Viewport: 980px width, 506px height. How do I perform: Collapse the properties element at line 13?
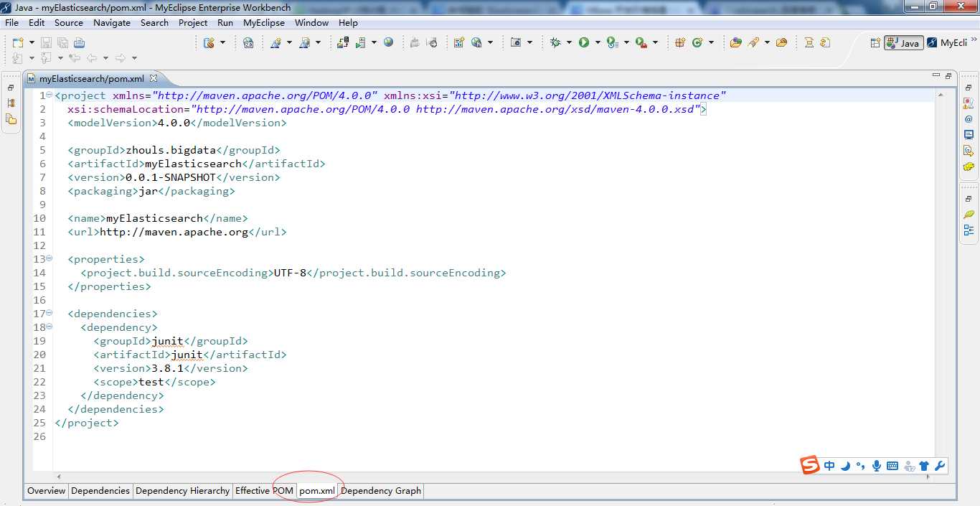49,258
